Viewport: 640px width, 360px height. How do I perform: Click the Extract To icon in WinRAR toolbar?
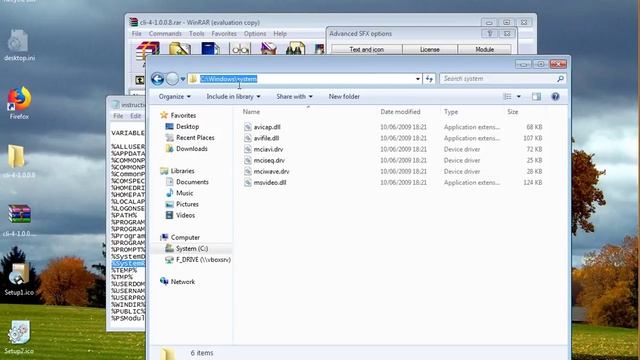tap(180, 49)
